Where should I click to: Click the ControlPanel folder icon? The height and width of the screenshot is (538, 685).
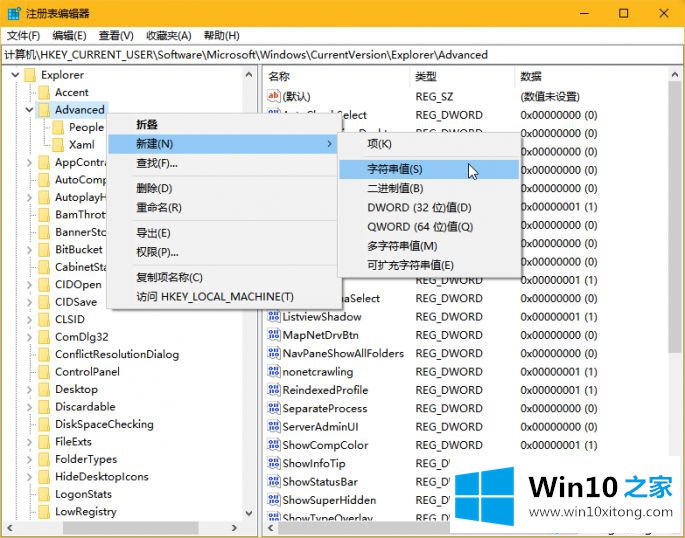tap(44, 372)
